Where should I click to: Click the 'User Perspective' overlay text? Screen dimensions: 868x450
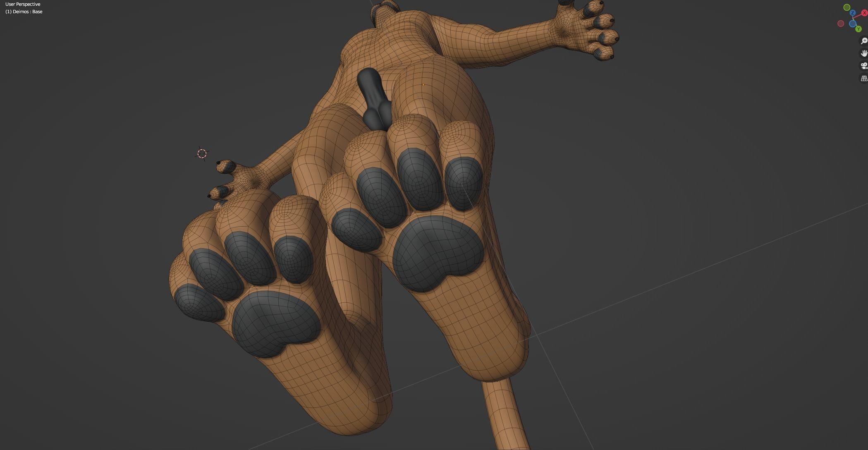(23, 4)
